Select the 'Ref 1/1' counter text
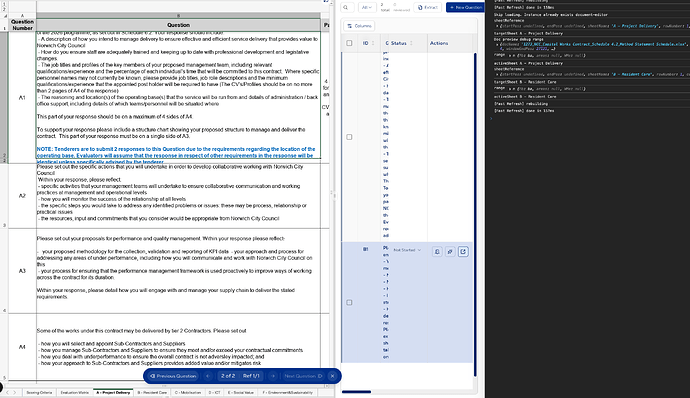This screenshot has width=690, height=398. [251, 376]
